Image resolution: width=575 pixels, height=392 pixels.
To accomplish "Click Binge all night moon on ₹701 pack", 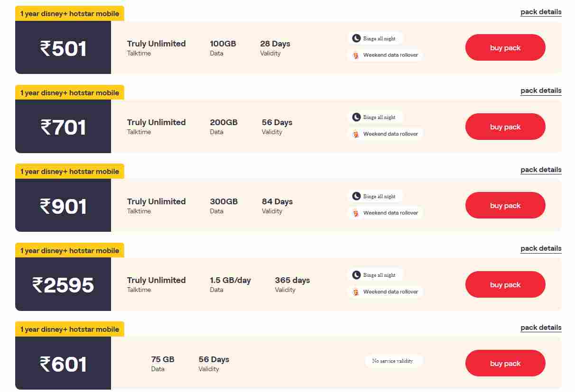I will pyautogui.click(x=356, y=117).
